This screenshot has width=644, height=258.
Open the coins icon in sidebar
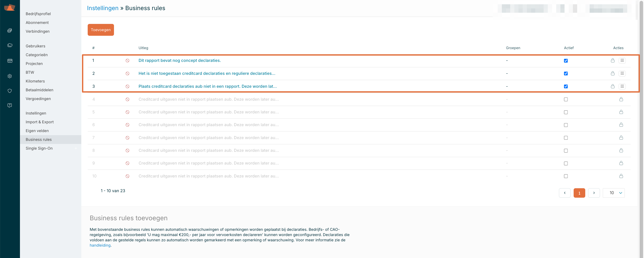pos(10,30)
